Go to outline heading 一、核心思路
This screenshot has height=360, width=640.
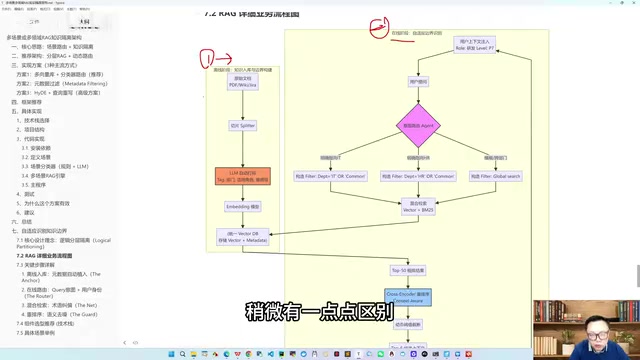click(52, 47)
